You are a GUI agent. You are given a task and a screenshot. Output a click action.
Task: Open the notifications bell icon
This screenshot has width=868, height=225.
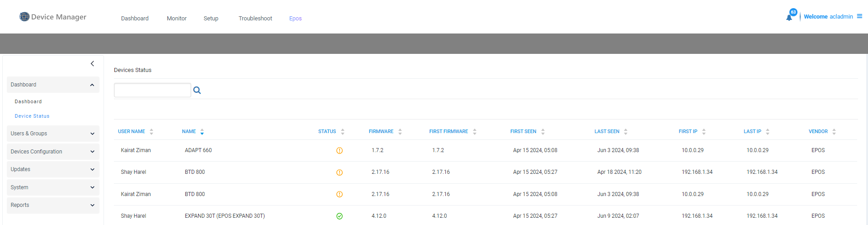pyautogui.click(x=789, y=18)
